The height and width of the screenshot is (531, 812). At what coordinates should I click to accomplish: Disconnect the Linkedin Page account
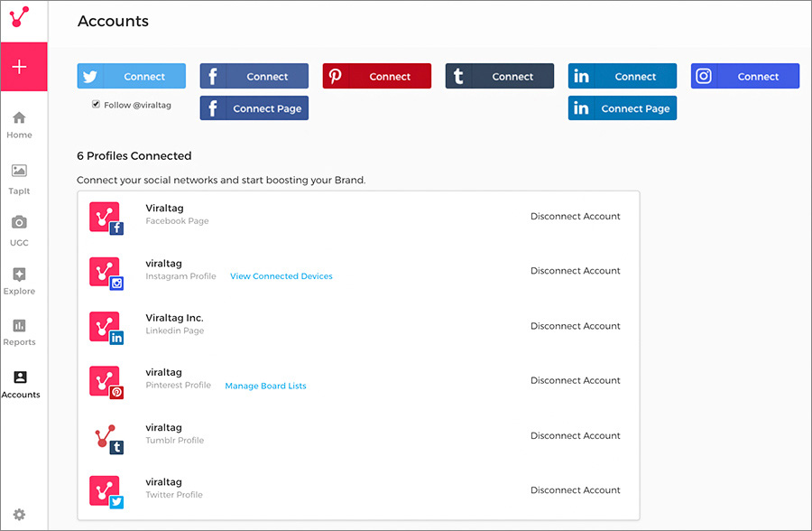[x=576, y=326]
